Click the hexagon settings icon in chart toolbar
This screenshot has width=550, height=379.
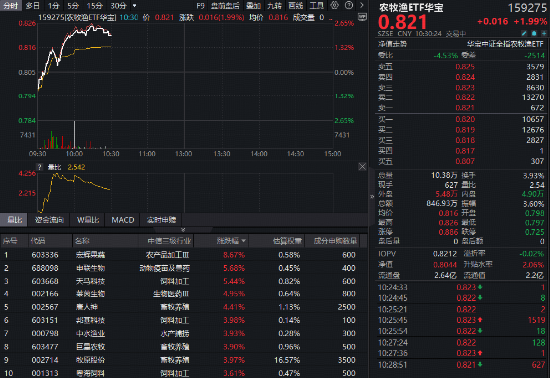click(x=335, y=5)
